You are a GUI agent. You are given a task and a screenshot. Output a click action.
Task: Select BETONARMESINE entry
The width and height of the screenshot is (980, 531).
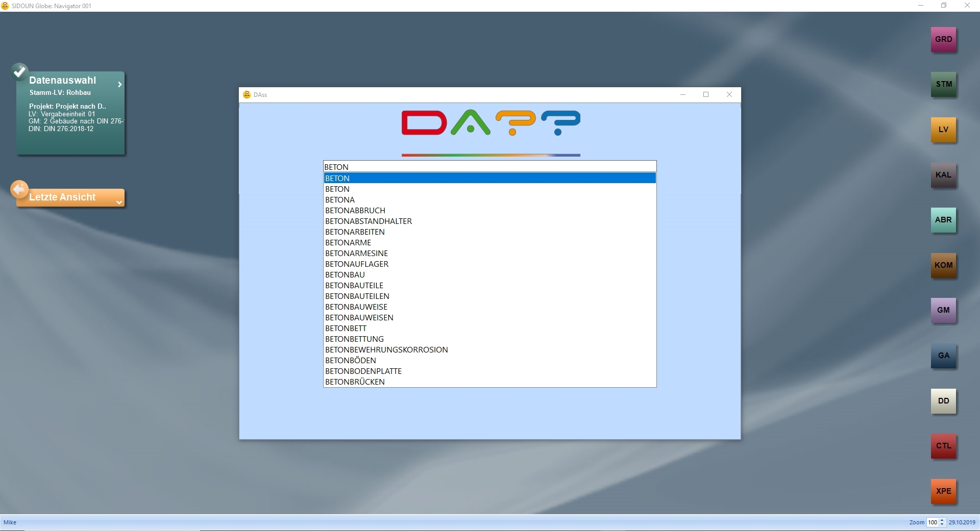tap(490, 253)
